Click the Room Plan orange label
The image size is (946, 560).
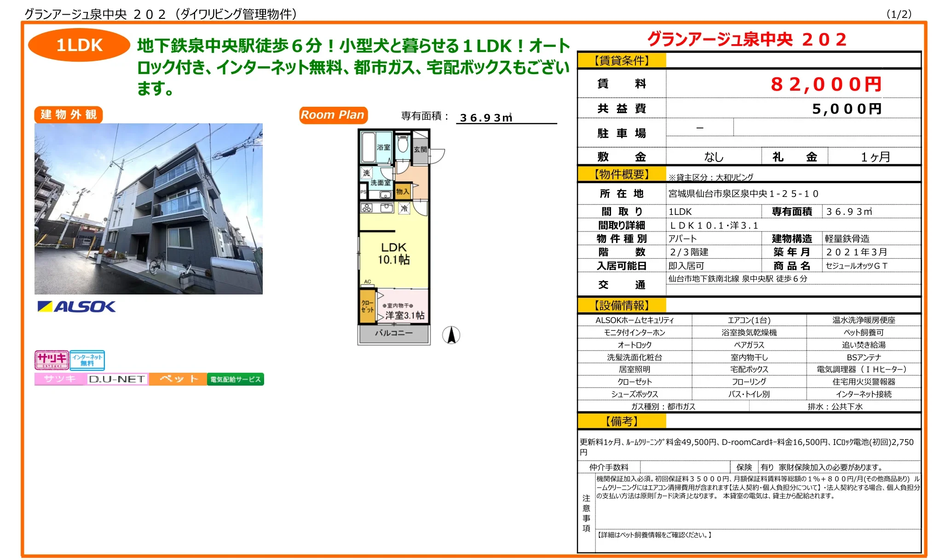pos(333,115)
